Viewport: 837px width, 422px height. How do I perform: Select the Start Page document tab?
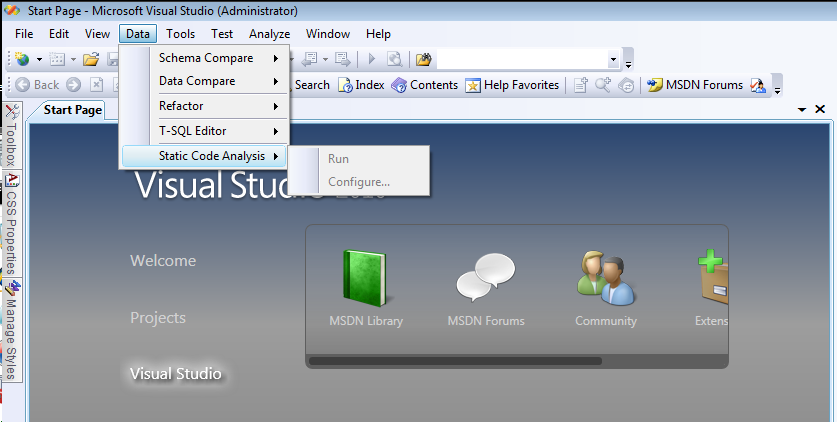[x=73, y=110]
